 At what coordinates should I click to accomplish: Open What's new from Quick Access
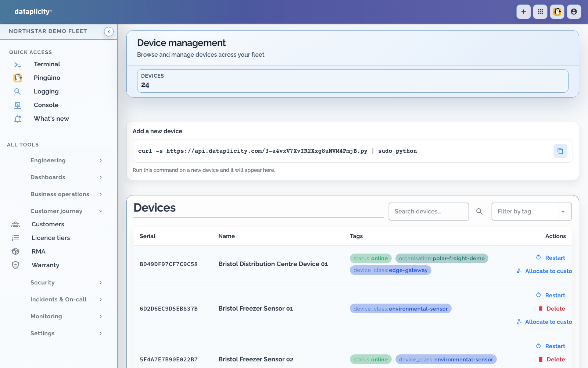[51, 119]
